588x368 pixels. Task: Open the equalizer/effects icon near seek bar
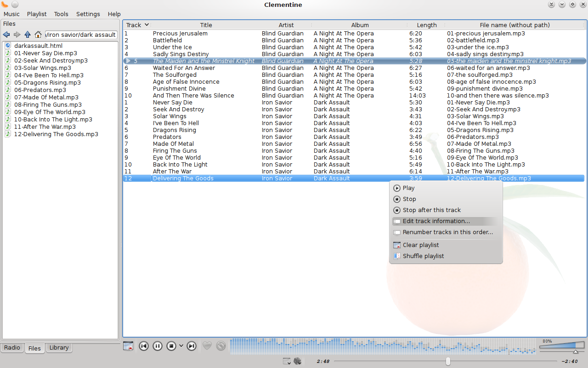click(x=298, y=361)
